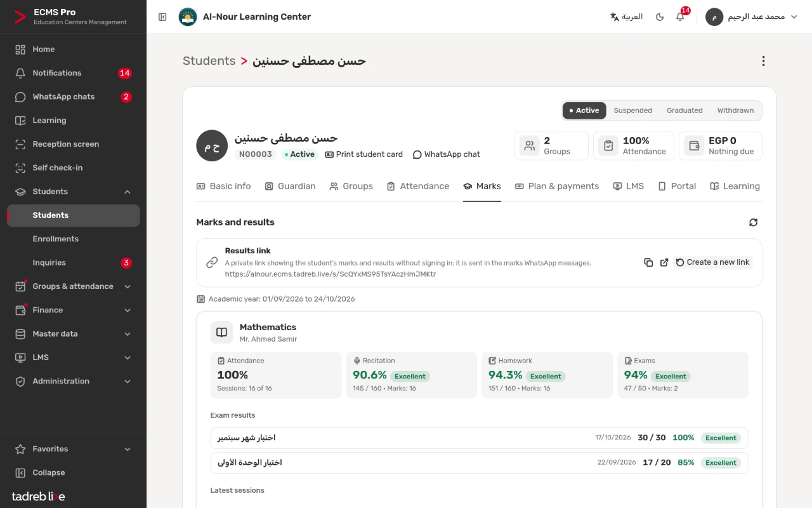
Task: Open notifications bell in top bar
Action: [x=680, y=17]
